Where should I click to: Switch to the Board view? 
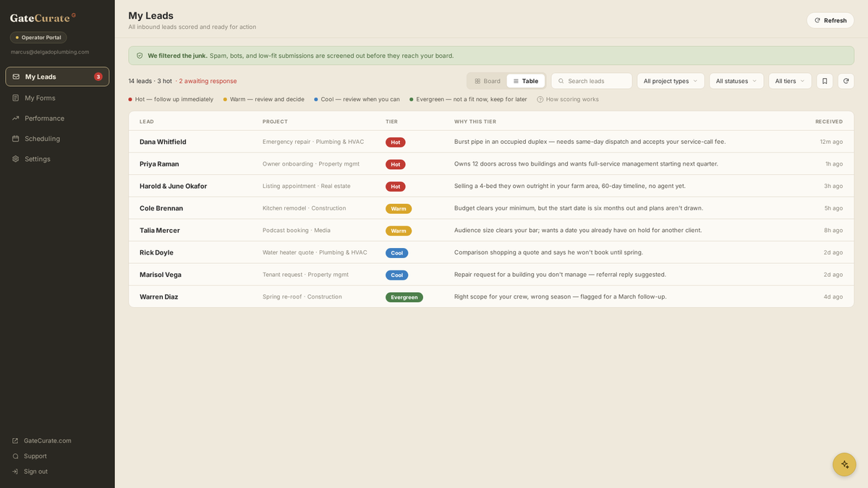click(488, 81)
